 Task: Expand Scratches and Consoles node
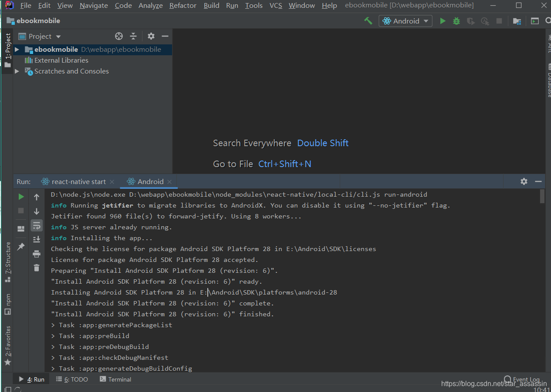17,71
